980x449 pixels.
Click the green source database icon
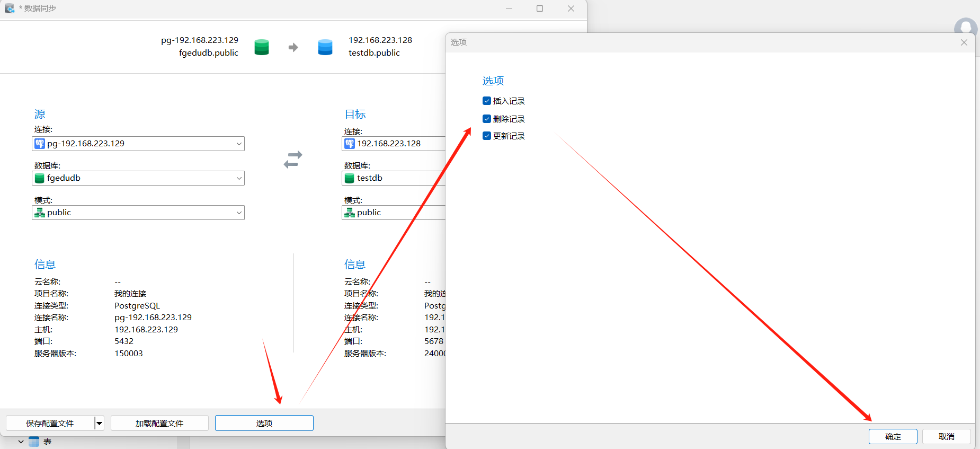coord(262,47)
